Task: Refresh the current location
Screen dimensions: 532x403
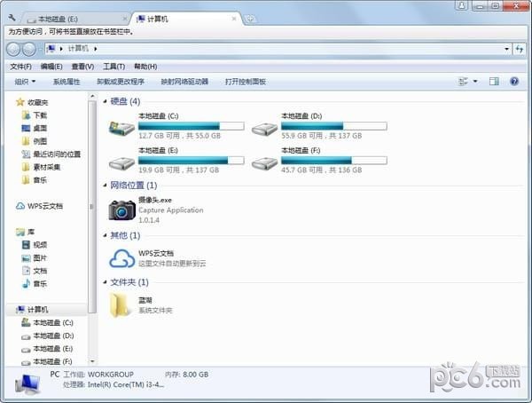Action: click(x=519, y=49)
